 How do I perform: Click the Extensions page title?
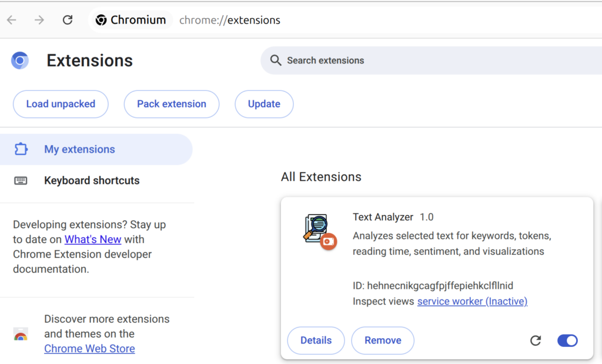pos(89,60)
